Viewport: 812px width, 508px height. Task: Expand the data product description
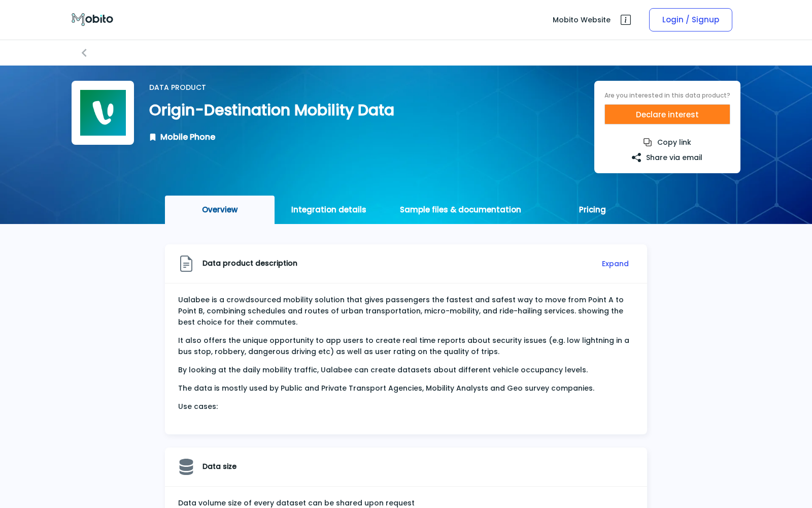(615, 264)
